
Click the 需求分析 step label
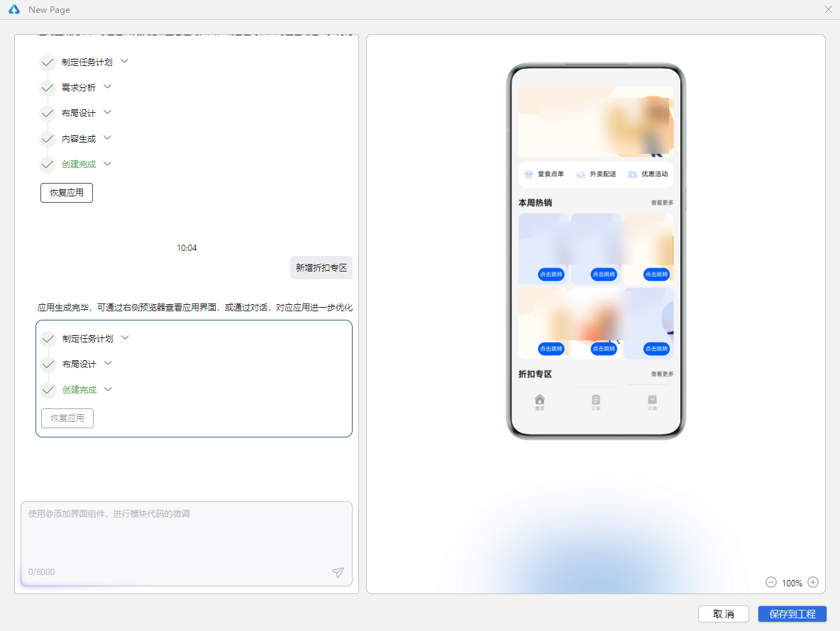click(79, 88)
